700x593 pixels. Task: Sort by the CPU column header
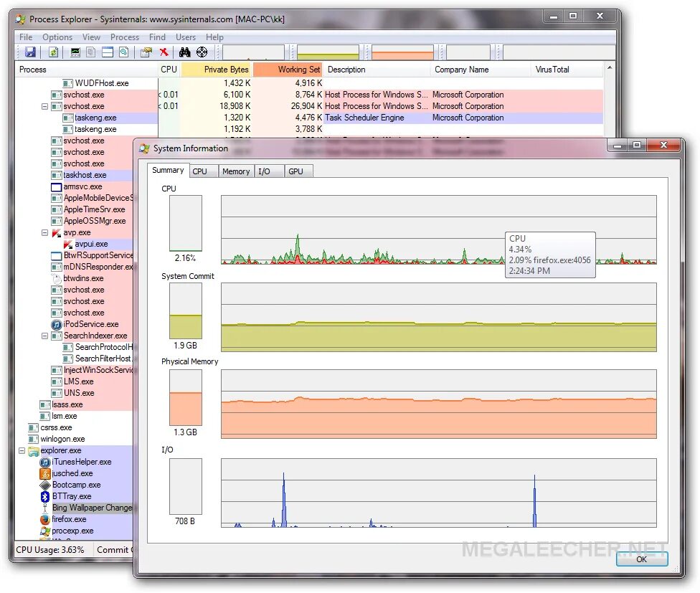(169, 70)
